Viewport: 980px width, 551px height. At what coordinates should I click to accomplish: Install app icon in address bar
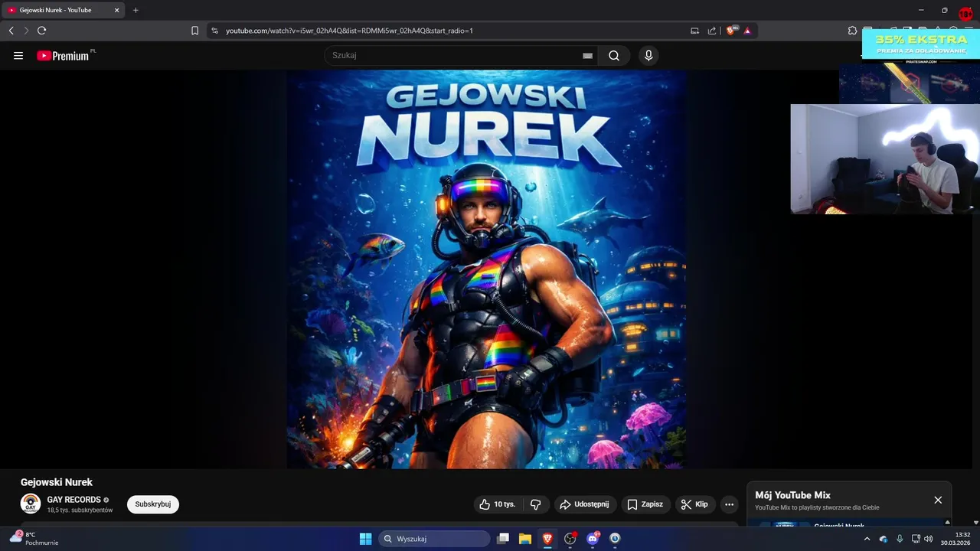(x=695, y=31)
